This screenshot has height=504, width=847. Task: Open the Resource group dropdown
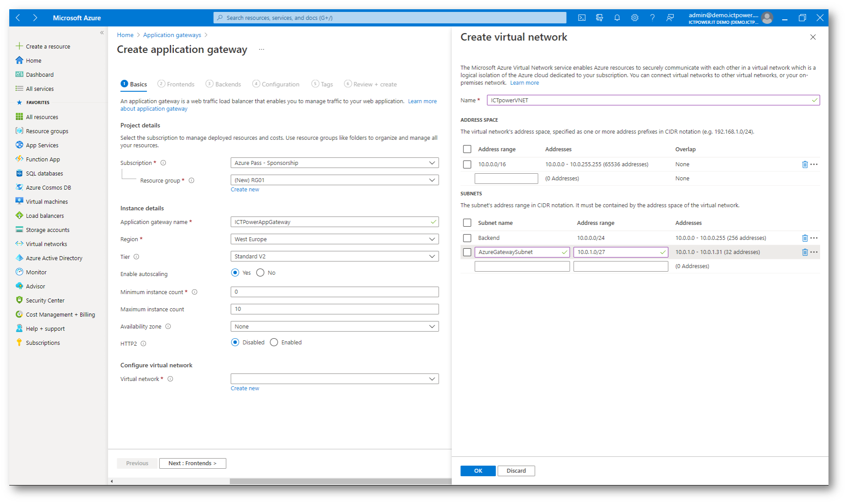pyautogui.click(x=335, y=180)
